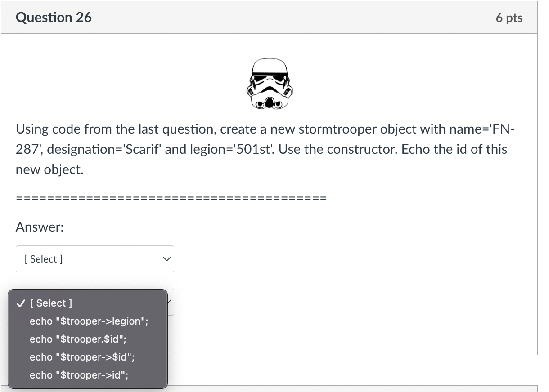Choose echo "$trooper->legion"; option

click(88, 321)
